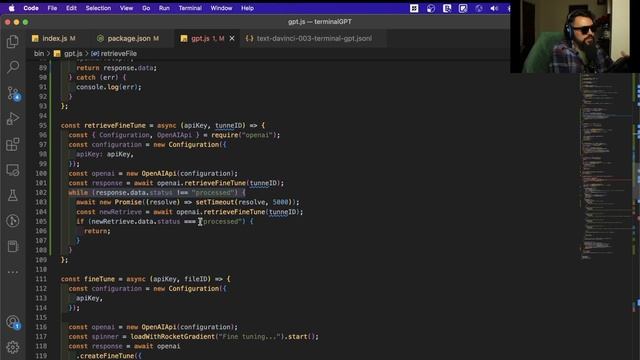
Task: Click the gpt.js breadcrumb segment
Action: coord(73,53)
